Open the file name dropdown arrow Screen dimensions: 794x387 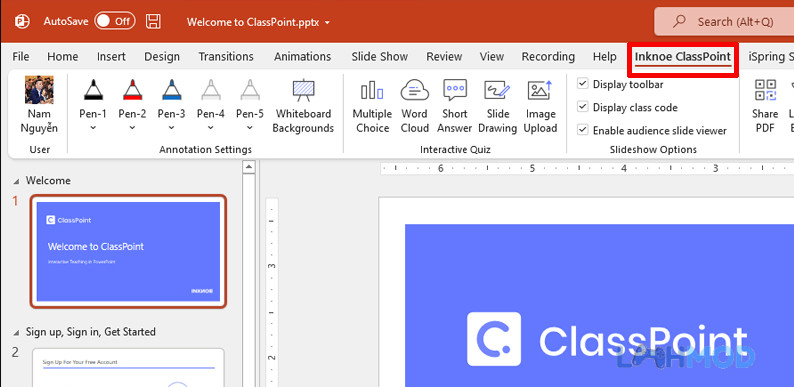(x=327, y=22)
